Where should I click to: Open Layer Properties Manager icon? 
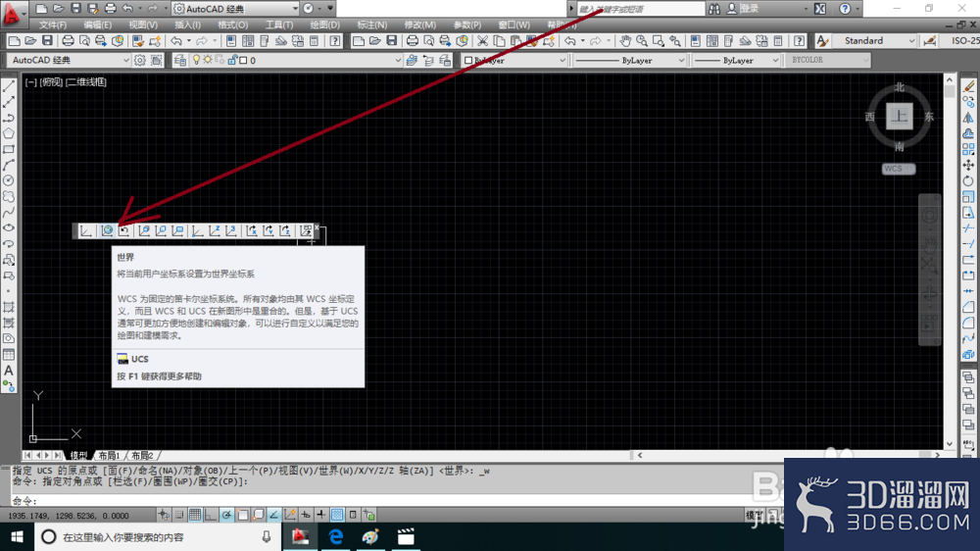[x=180, y=60]
